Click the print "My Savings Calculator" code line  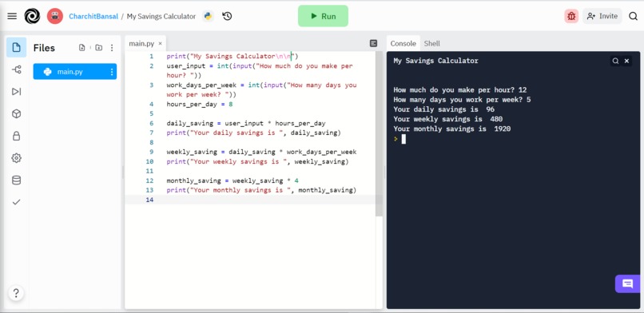(233, 57)
